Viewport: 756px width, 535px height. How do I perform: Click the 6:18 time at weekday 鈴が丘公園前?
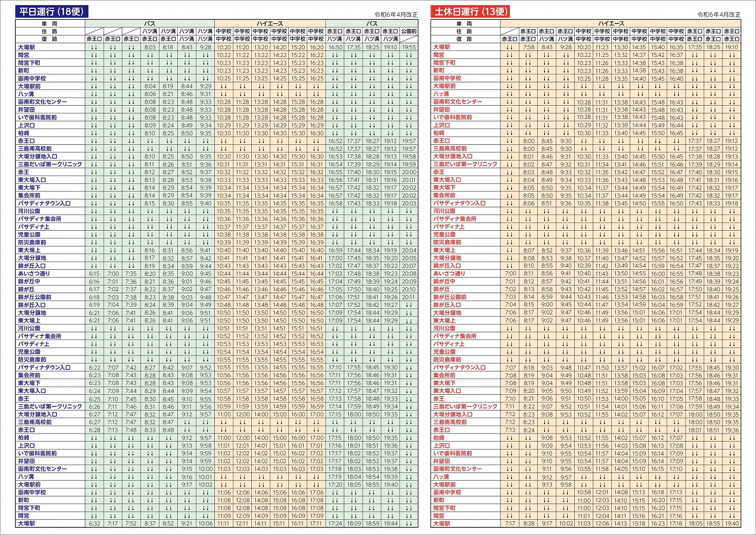(94, 297)
